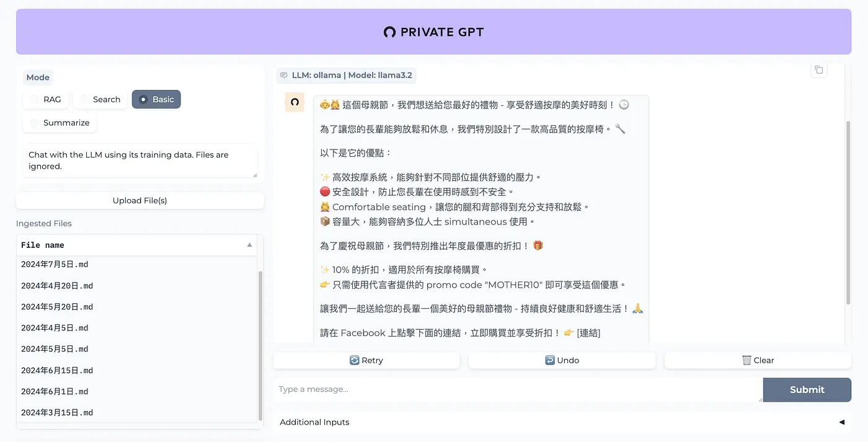Select the RAG mode radio button
The width and height of the screenshot is (868, 442).
(35, 99)
